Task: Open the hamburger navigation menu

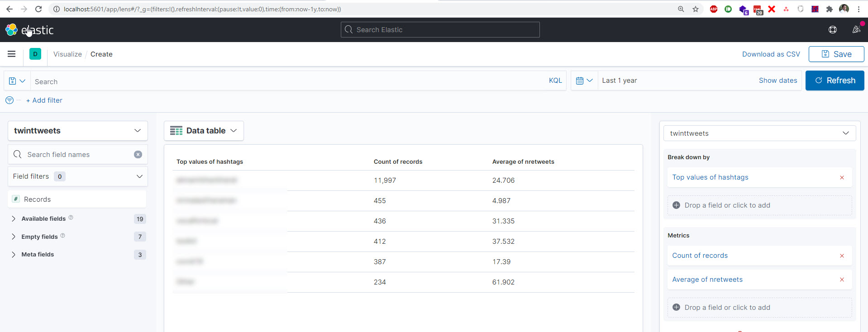Action: pos(12,54)
